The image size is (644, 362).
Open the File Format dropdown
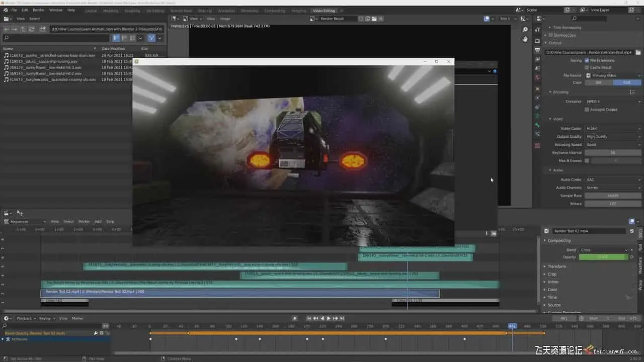point(613,75)
